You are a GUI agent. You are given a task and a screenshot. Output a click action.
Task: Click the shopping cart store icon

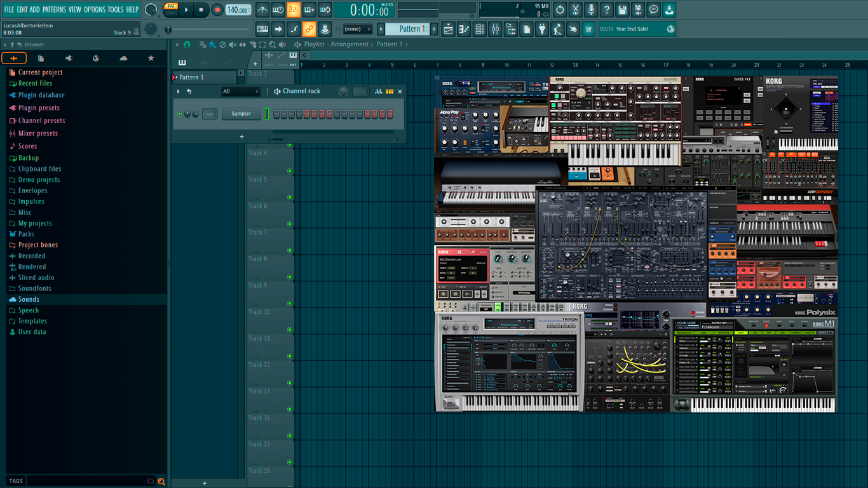(x=588, y=29)
